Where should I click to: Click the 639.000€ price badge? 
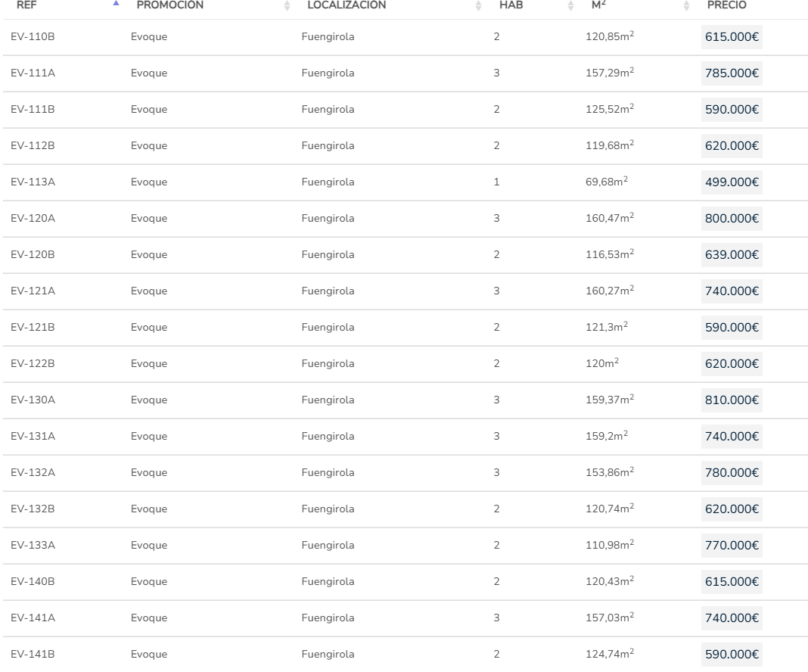click(732, 255)
